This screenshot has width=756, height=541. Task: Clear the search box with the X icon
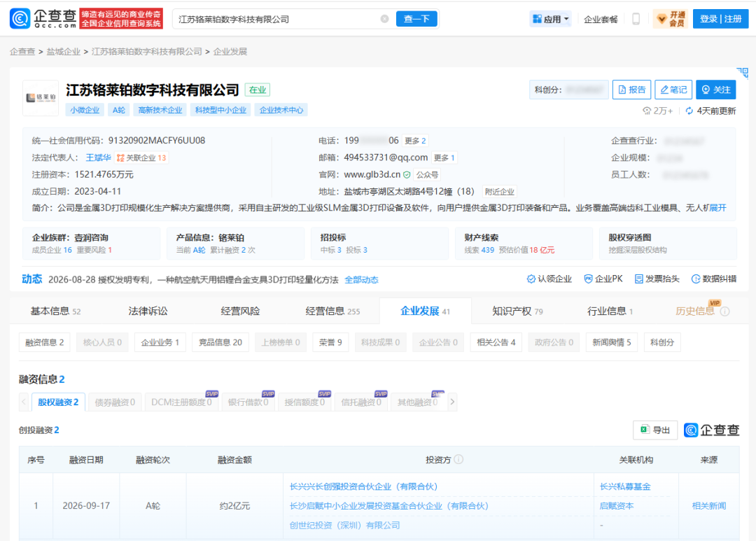pyautogui.click(x=384, y=19)
